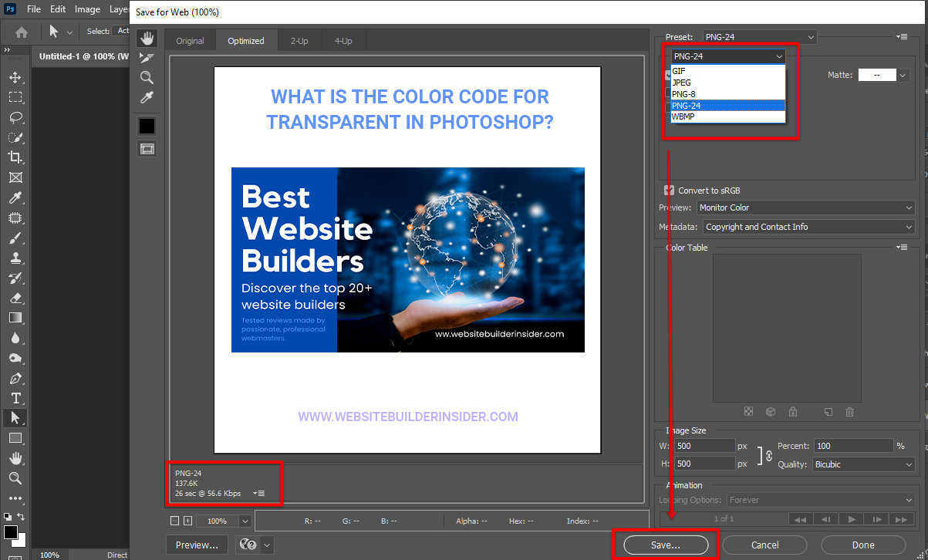The image size is (928, 560).
Task: Select the Zoom tool in dialog toolbar
Action: [x=147, y=77]
